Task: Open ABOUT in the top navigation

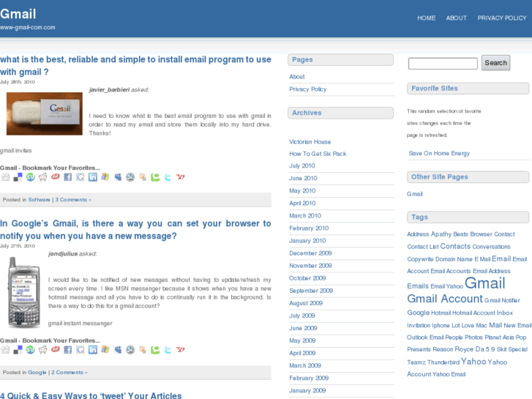Action: (x=456, y=18)
